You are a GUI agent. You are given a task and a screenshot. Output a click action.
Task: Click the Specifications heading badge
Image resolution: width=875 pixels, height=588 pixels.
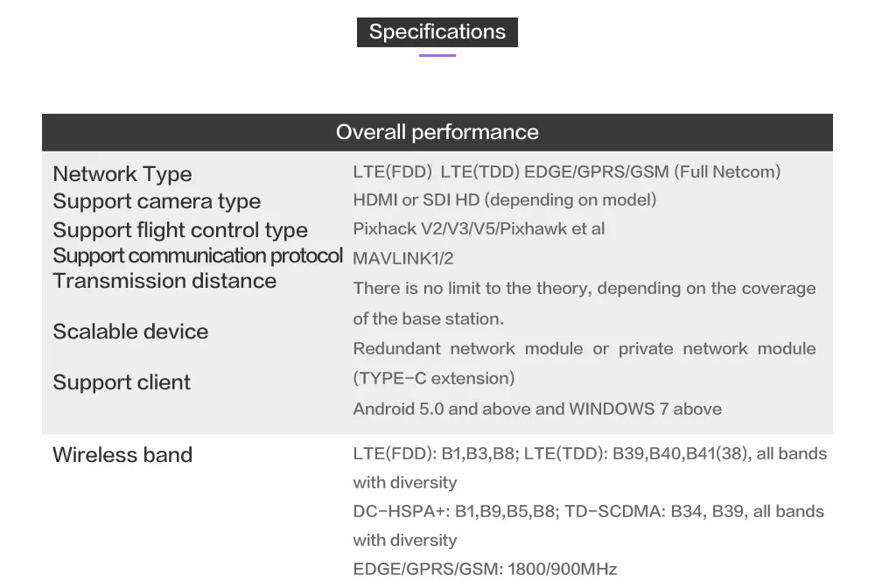[437, 32]
